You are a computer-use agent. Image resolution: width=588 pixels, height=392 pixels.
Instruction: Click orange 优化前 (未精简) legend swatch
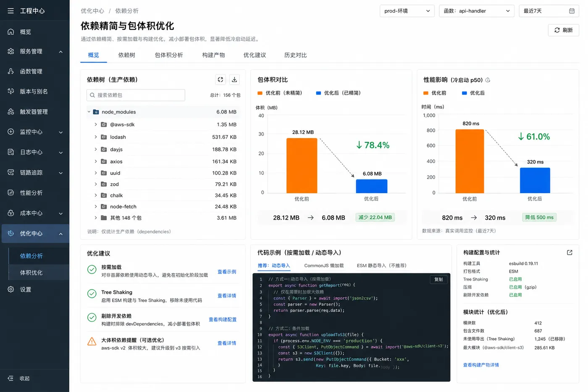(x=260, y=93)
